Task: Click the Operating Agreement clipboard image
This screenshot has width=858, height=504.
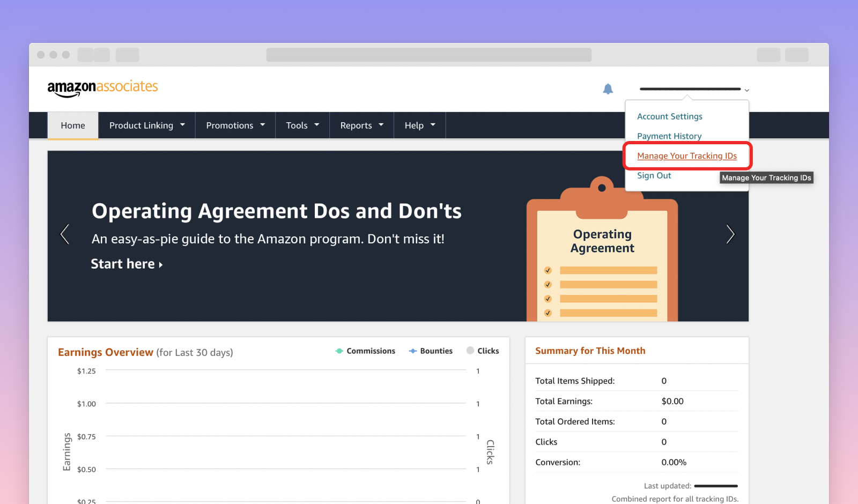Action: (x=602, y=249)
